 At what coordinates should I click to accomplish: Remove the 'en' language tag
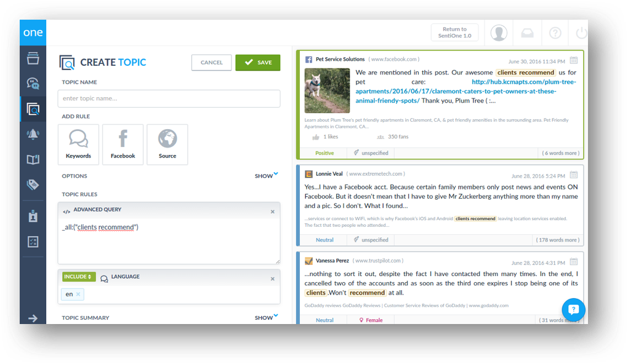78,295
